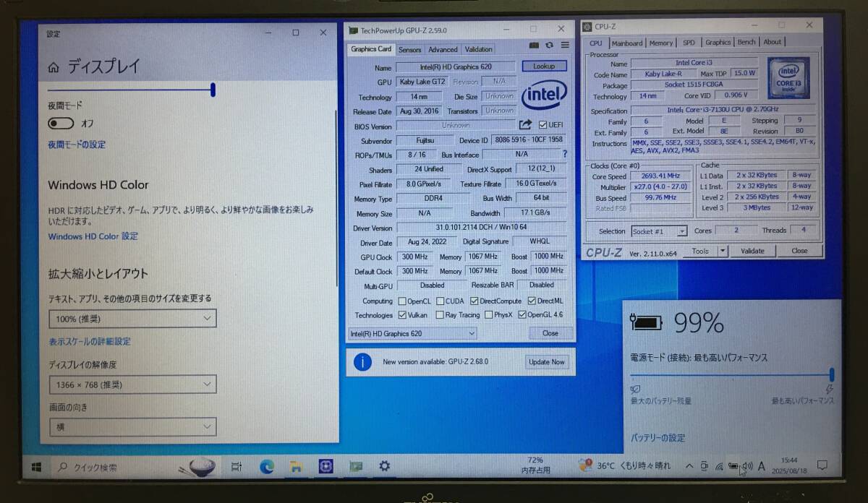Click the Intel logo in GPU-Z

544,95
